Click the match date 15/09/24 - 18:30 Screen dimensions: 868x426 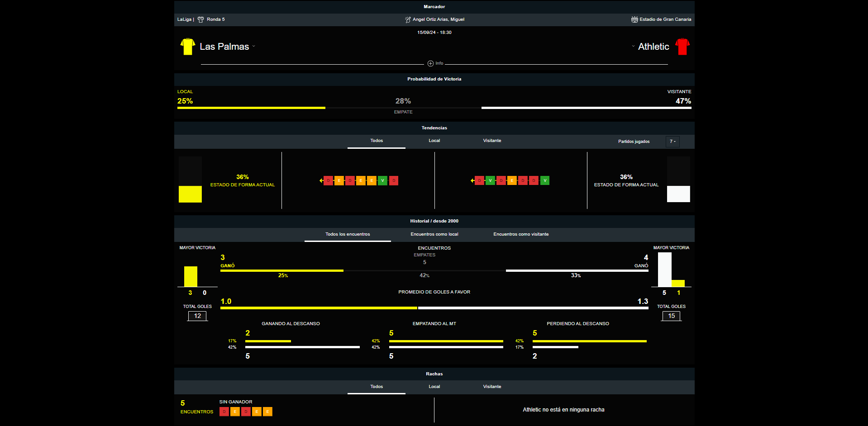(x=434, y=33)
